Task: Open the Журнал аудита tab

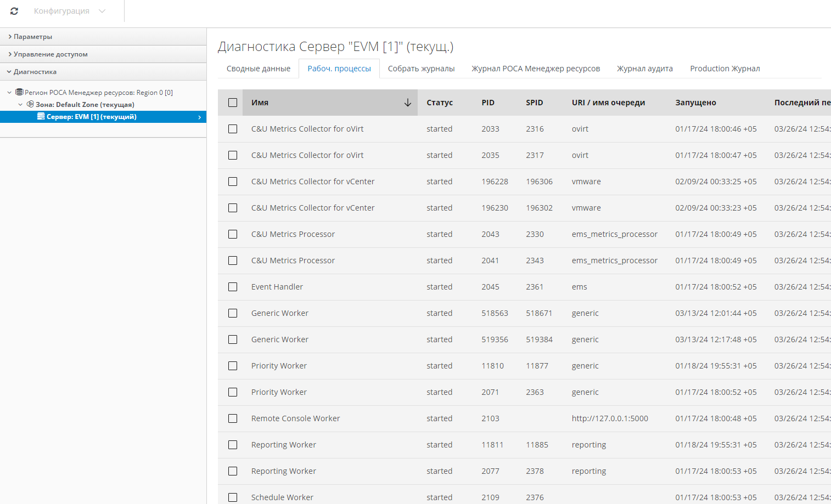Action: (x=644, y=69)
